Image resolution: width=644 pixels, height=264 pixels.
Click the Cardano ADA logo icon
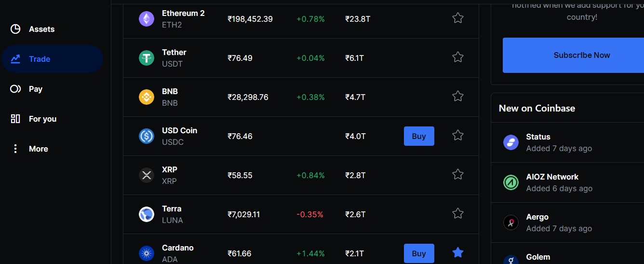147,253
